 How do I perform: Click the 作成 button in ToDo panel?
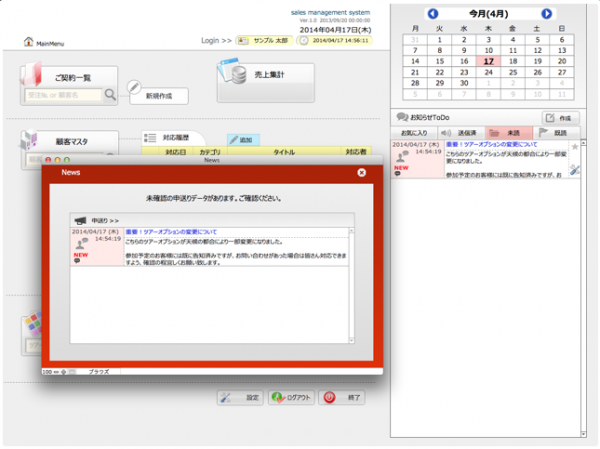560,118
